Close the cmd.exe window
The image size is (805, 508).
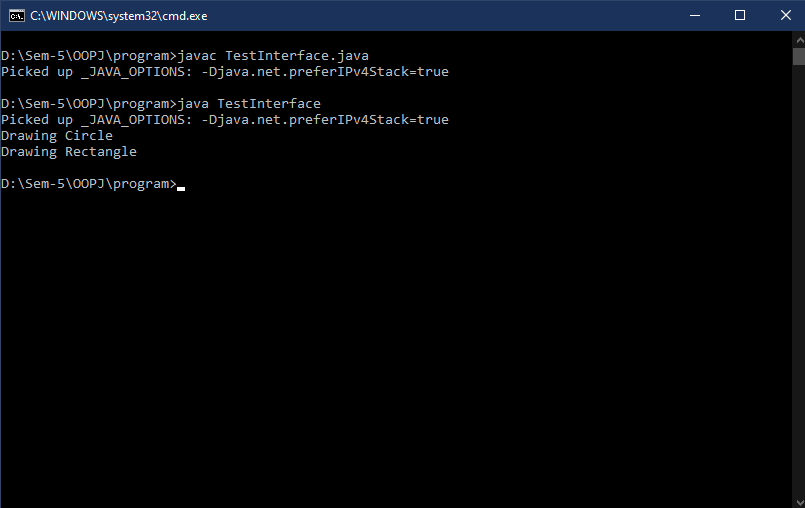pos(785,15)
